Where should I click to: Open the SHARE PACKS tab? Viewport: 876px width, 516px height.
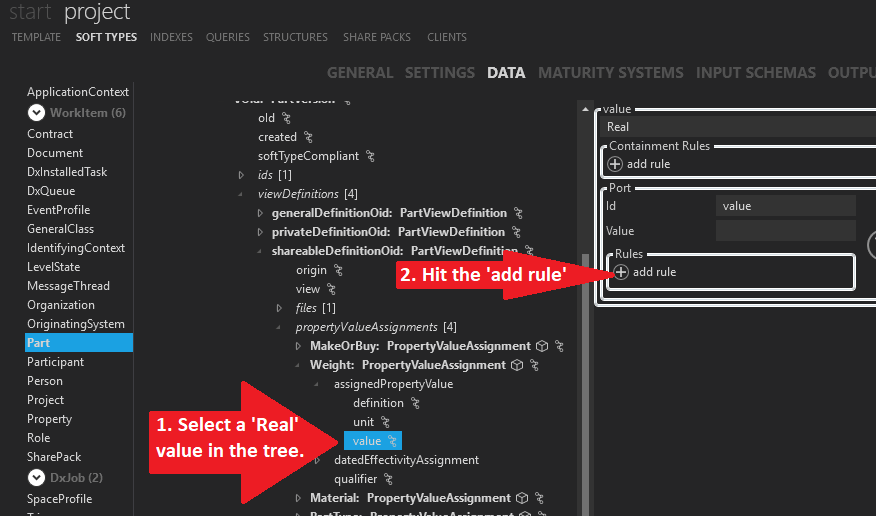click(377, 37)
